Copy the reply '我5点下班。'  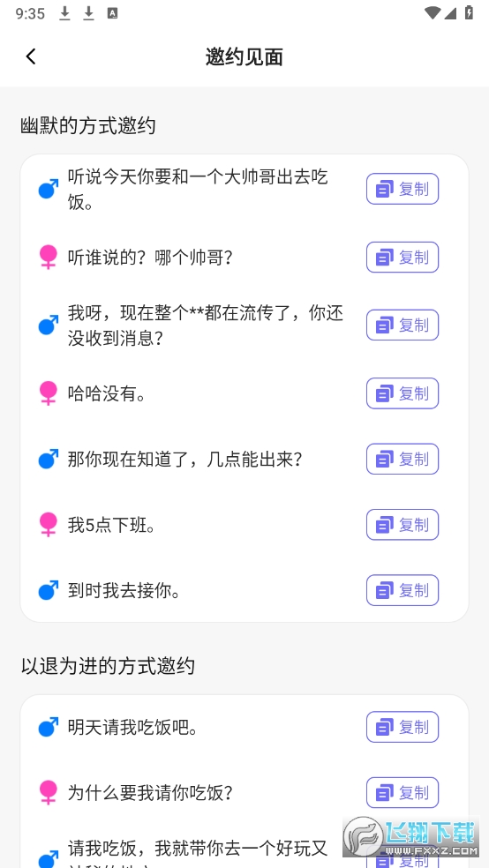pos(402,524)
